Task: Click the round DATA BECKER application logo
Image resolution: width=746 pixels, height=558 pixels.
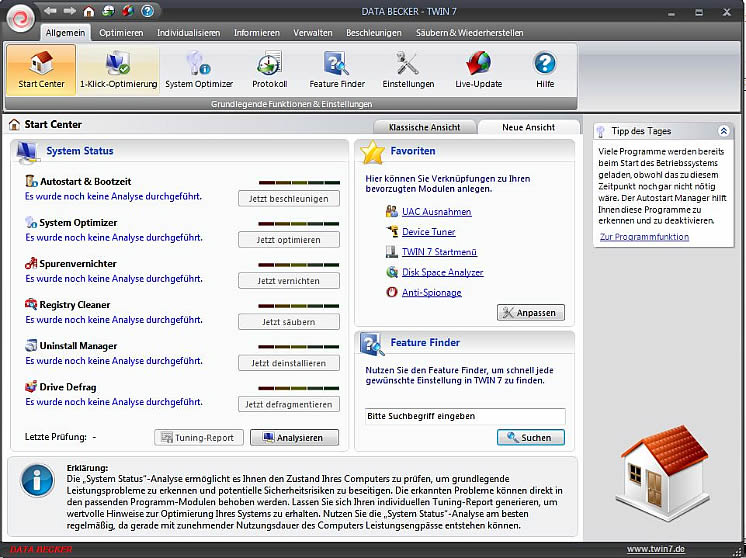Action: coord(20,19)
